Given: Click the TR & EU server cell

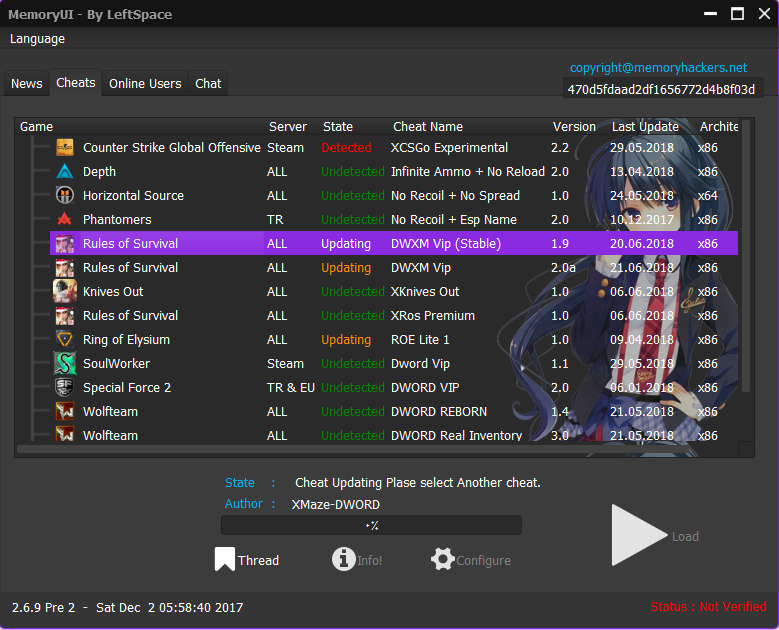Looking at the screenshot, I should [291, 387].
